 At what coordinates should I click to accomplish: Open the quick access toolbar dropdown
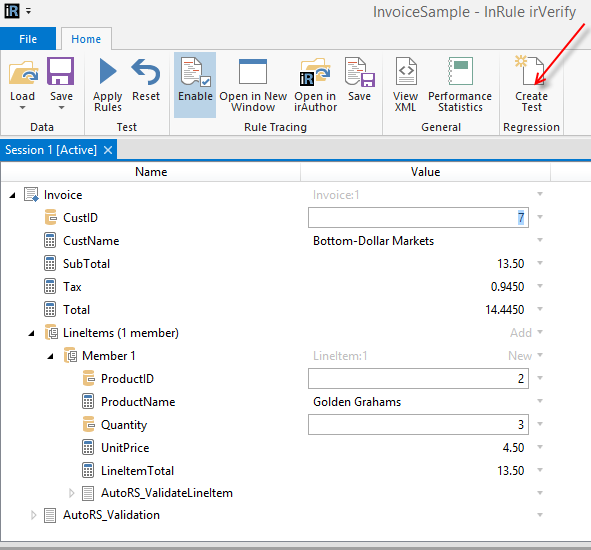28,11
